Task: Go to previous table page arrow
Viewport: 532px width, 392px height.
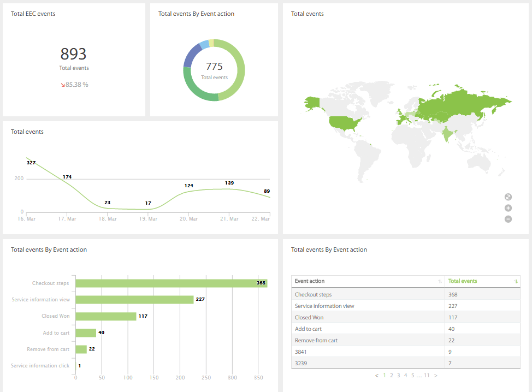Action: 377,376
